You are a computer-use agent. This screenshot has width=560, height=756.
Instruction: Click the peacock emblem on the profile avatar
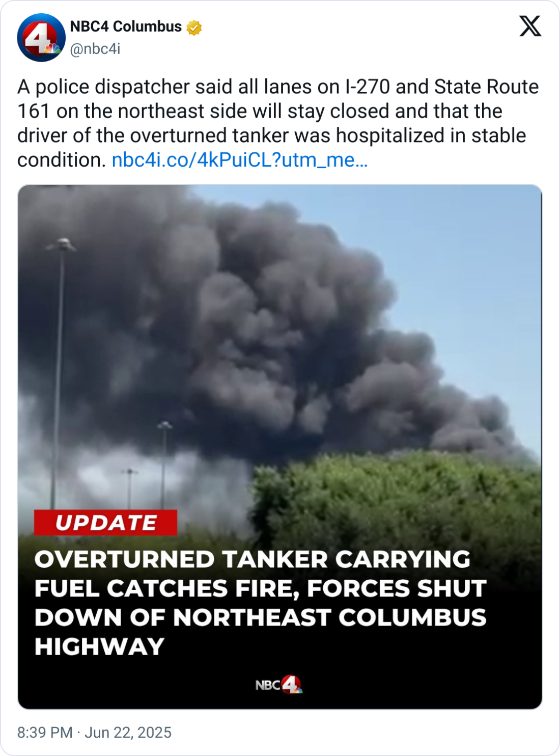[x=51, y=49]
